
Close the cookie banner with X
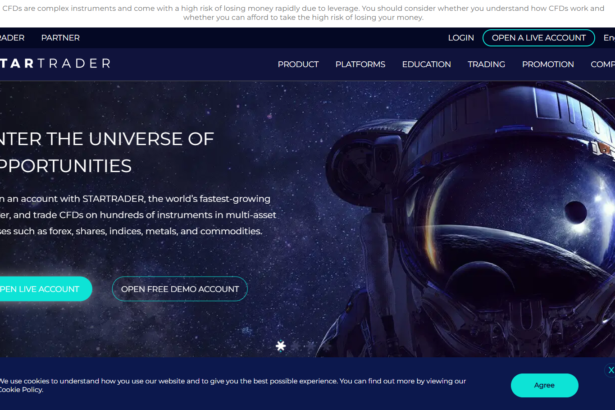[611, 370]
